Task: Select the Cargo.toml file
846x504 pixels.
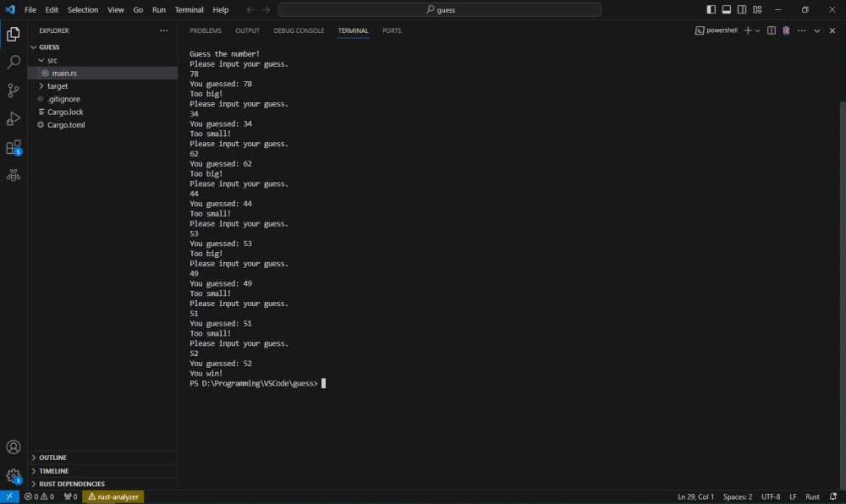Action: tap(102, 124)
